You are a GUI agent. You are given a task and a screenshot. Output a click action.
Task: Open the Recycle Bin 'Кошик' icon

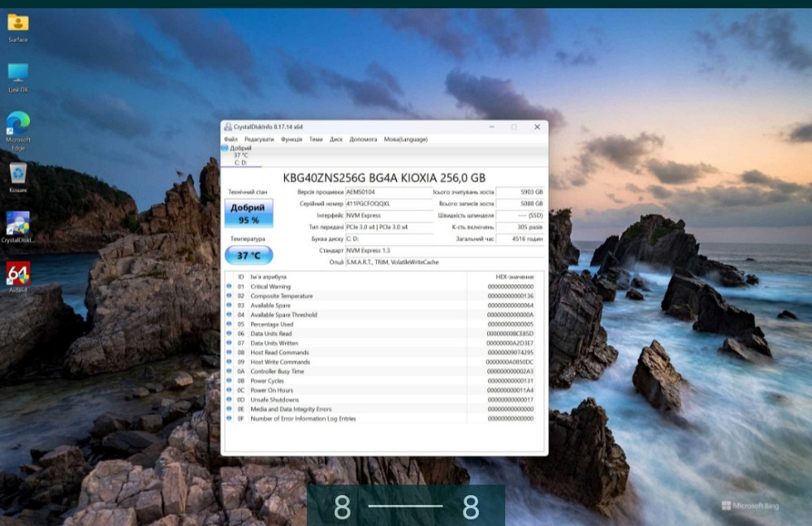tap(18, 174)
